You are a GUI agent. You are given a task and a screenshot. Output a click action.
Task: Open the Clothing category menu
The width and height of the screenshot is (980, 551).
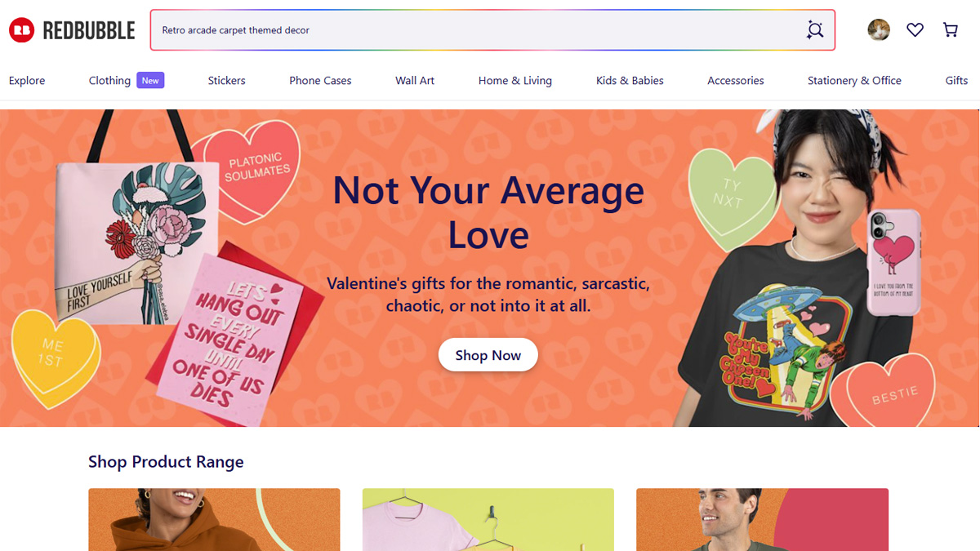click(109, 81)
